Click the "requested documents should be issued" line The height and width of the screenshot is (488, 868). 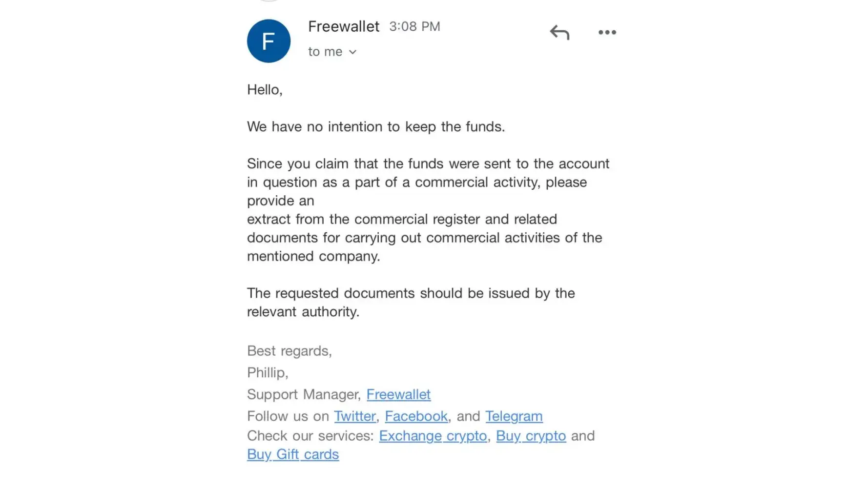click(x=411, y=293)
